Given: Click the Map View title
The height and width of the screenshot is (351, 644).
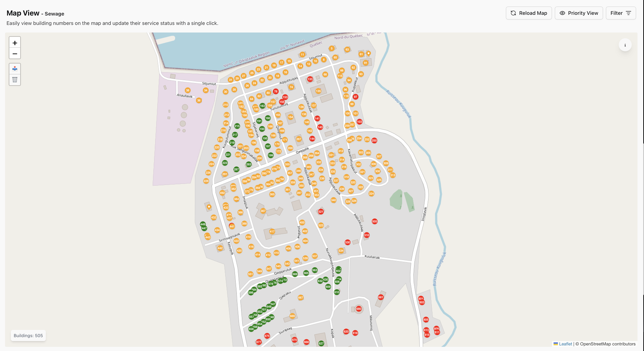Looking at the screenshot, I should (x=23, y=13).
